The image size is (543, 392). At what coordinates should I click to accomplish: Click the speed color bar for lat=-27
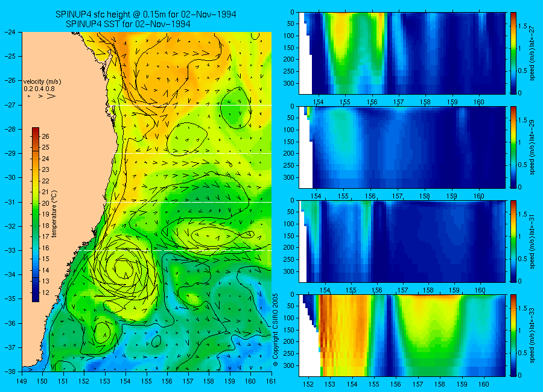click(513, 53)
